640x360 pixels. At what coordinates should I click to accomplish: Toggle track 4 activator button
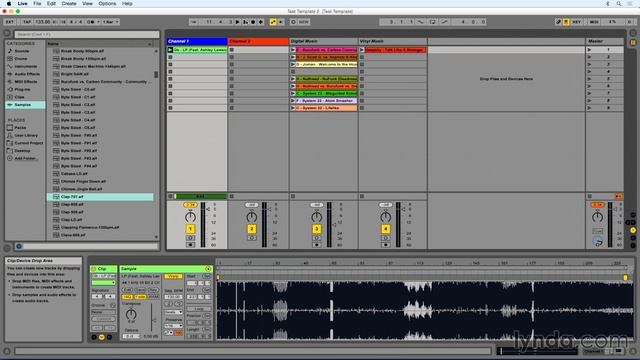386,229
